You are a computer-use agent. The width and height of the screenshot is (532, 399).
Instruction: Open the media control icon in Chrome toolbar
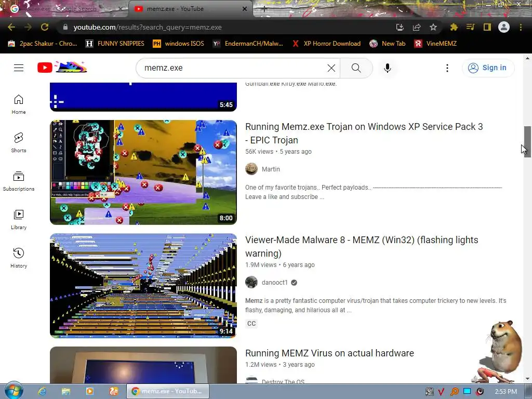coord(470,27)
